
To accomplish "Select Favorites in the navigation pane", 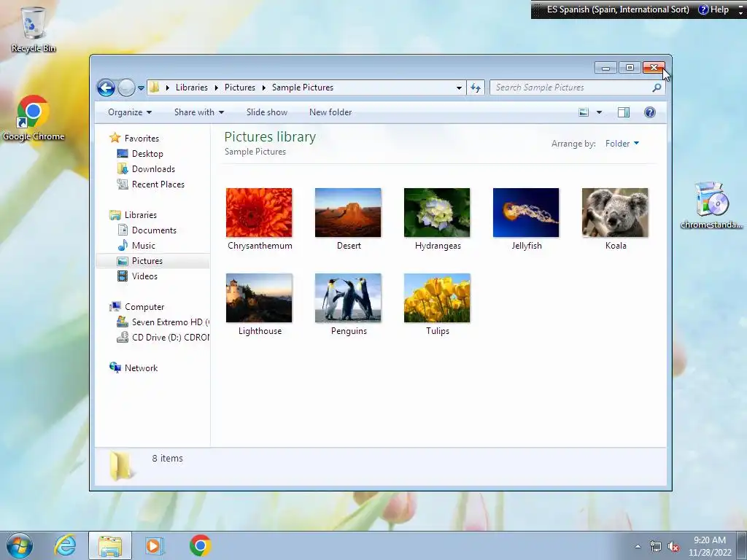I will [142, 138].
